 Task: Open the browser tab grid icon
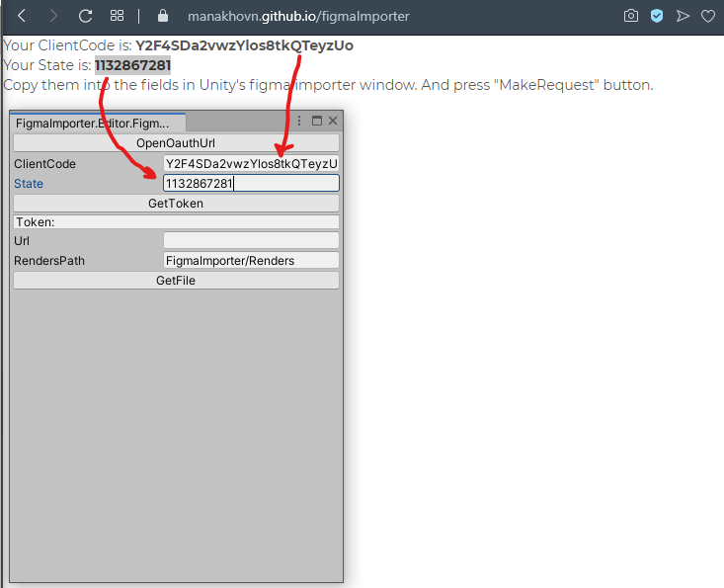tap(117, 16)
